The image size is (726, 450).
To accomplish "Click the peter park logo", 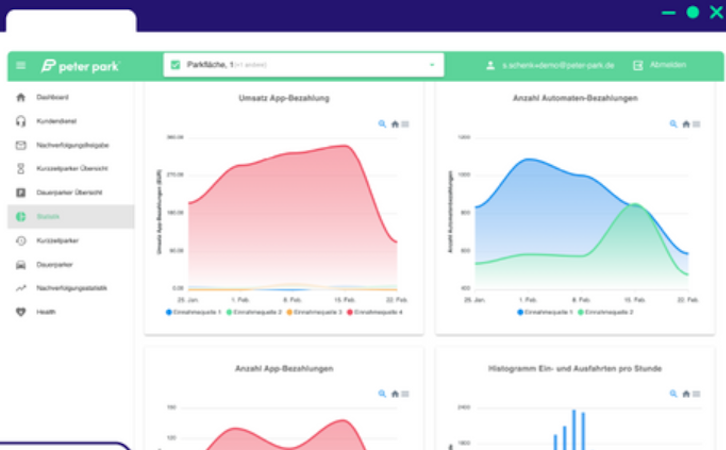I will 81,66.
